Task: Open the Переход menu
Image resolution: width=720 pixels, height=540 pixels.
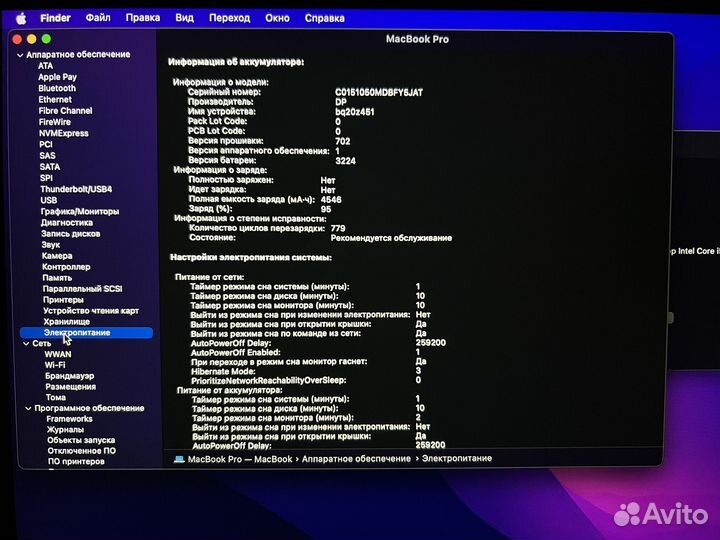Action: (229, 18)
